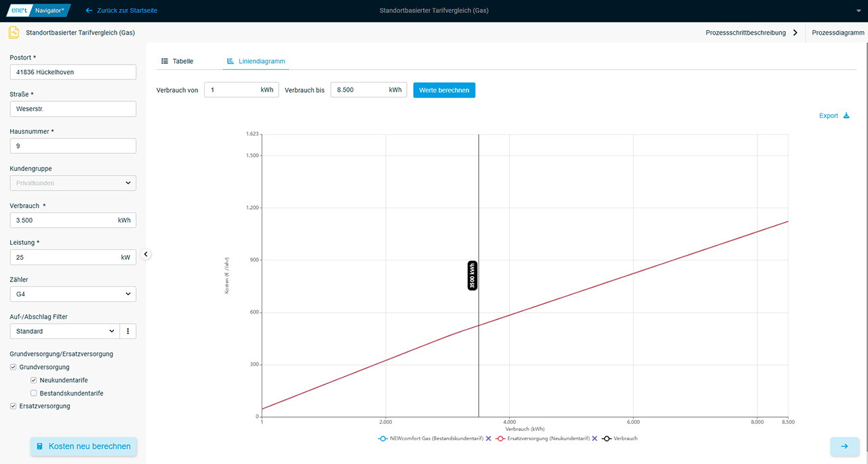Image resolution: width=868 pixels, height=464 pixels.
Task: Collapse the left sidebar with arrow handle
Action: click(x=146, y=254)
